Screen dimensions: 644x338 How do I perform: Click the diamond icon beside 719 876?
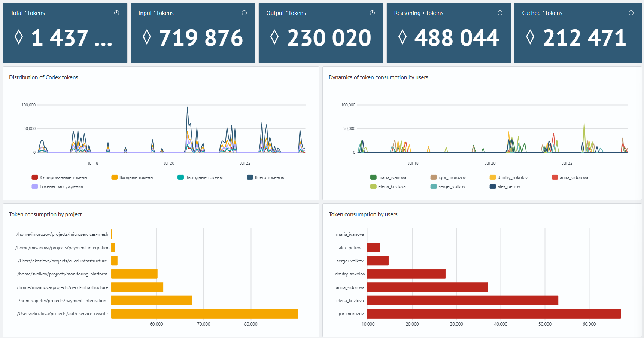147,37
